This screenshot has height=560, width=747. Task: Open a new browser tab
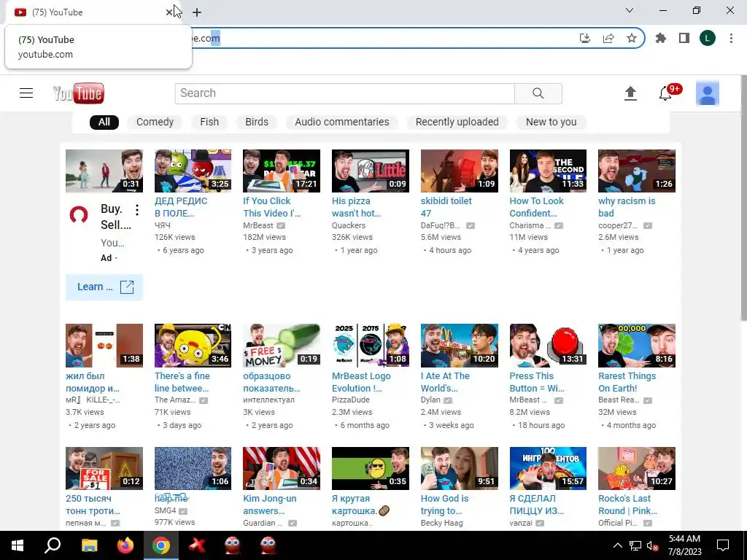point(197,12)
